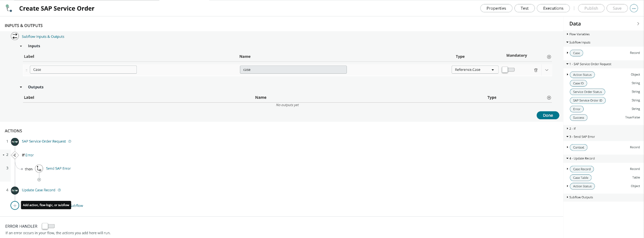Click the Publish button

[591, 8]
